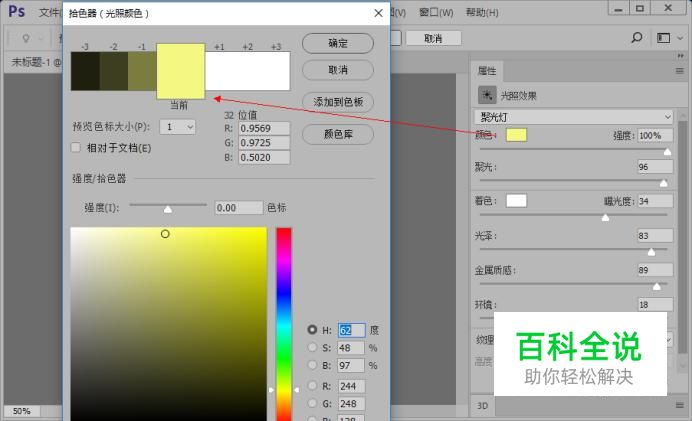Viewport: 692px width, 421px height.
Task: Click the H hue field showing 62
Action: click(351, 330)
